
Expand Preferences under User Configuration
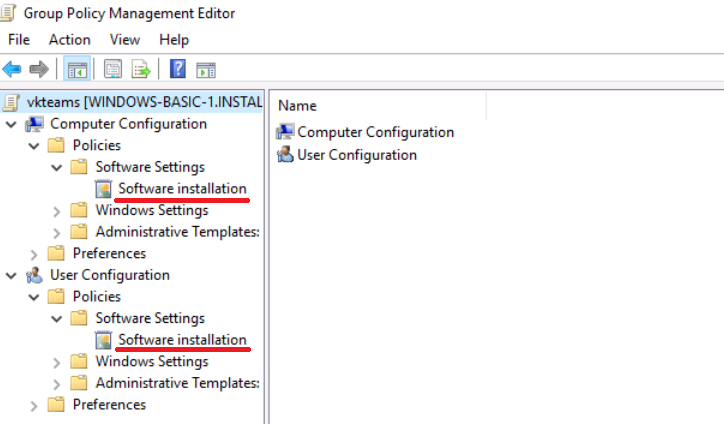click(x=34, y=405)
